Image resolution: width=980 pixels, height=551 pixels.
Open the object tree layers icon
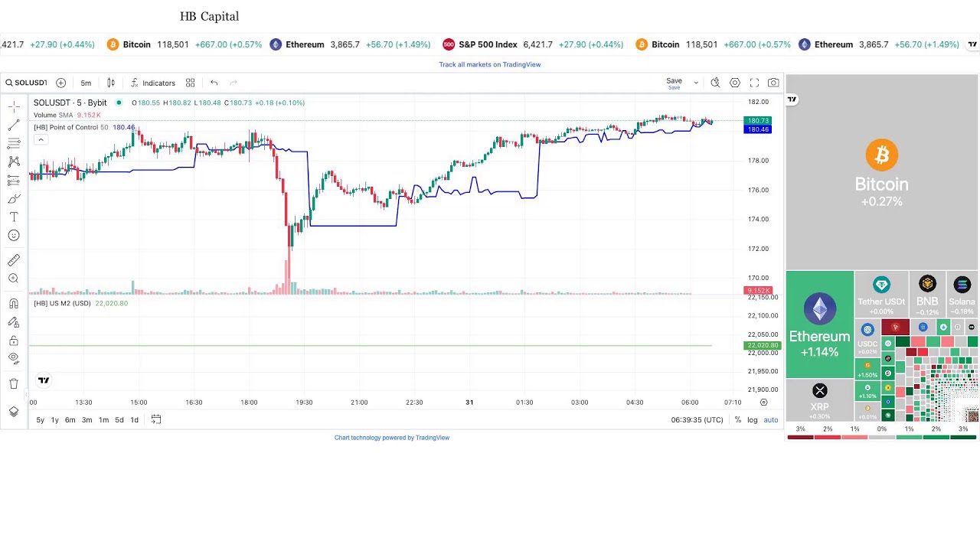(x=14, y=412)
